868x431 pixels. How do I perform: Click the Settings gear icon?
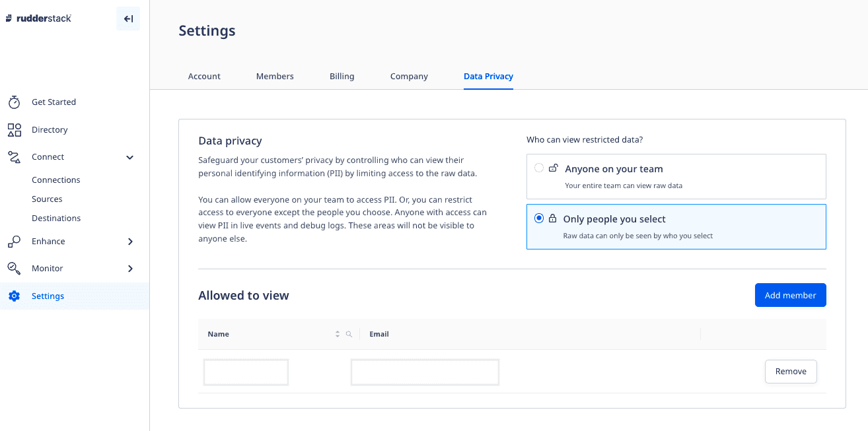pos(14,296)
